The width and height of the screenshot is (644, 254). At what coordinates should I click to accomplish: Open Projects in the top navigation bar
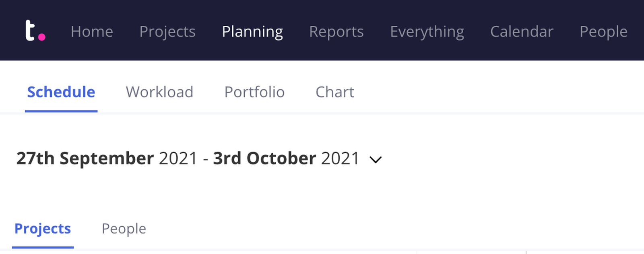point(167,31)
